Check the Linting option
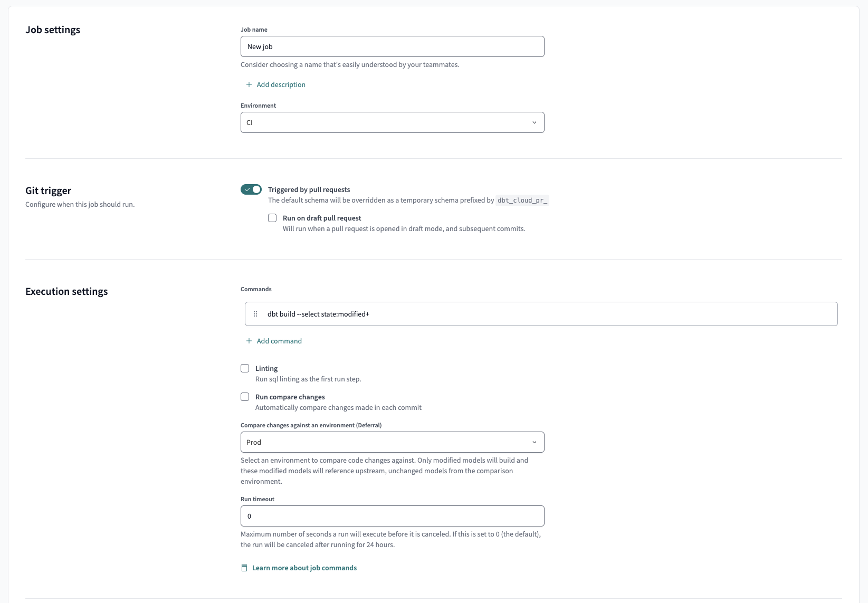The height and width of the screenshot is (603, 868). [x=245, y=368]
